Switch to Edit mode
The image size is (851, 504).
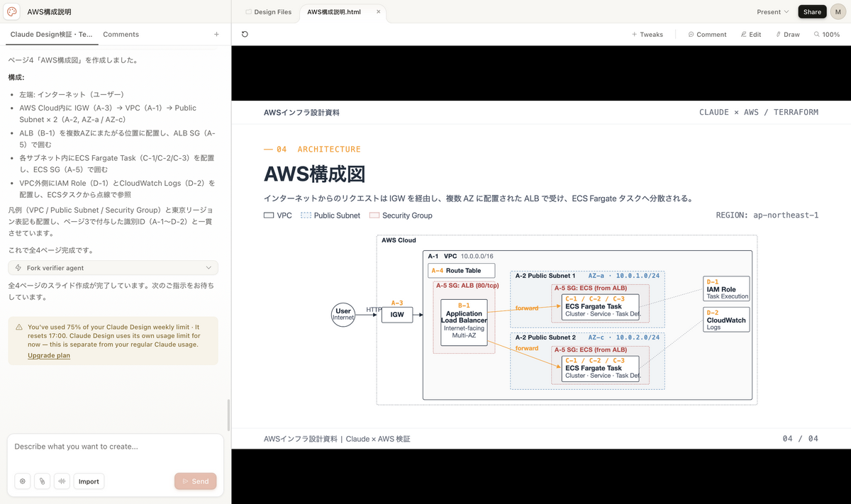pyautogui.click(x=751, y=34)
